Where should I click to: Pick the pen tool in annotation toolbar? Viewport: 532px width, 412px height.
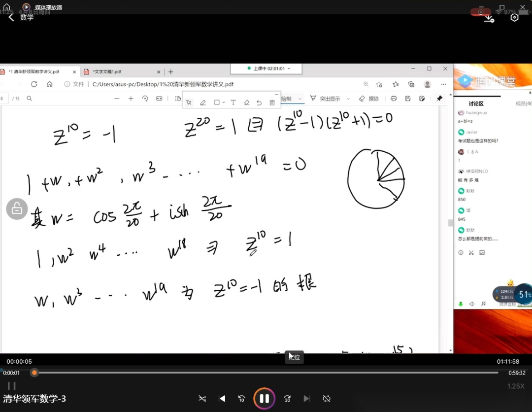point(202,103)
